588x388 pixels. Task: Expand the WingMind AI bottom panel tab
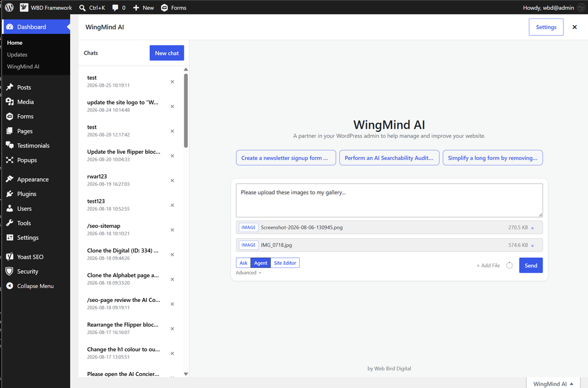[553, 383]
